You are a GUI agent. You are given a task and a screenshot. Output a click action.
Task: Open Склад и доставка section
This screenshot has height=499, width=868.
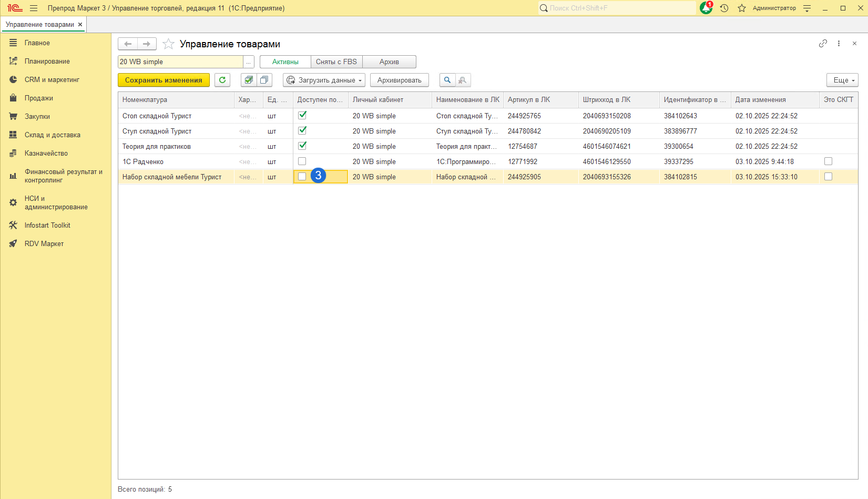[x=52, y=135]
